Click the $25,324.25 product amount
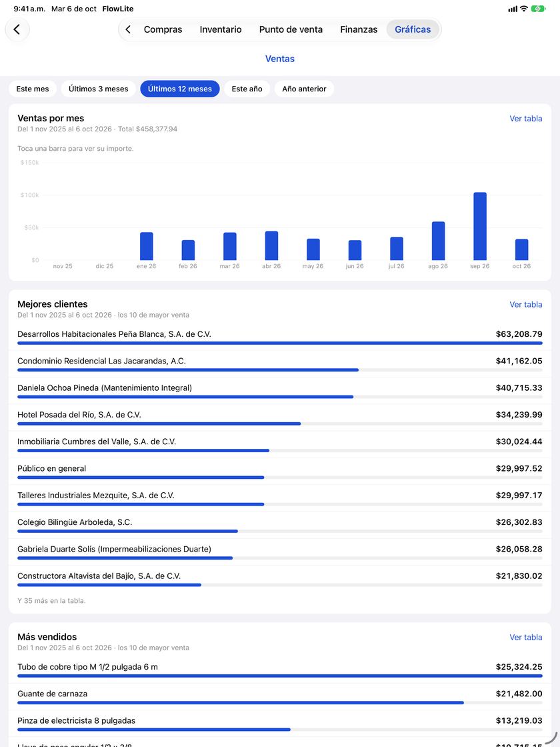Screen dimensions: 560x747 point(519,667)
